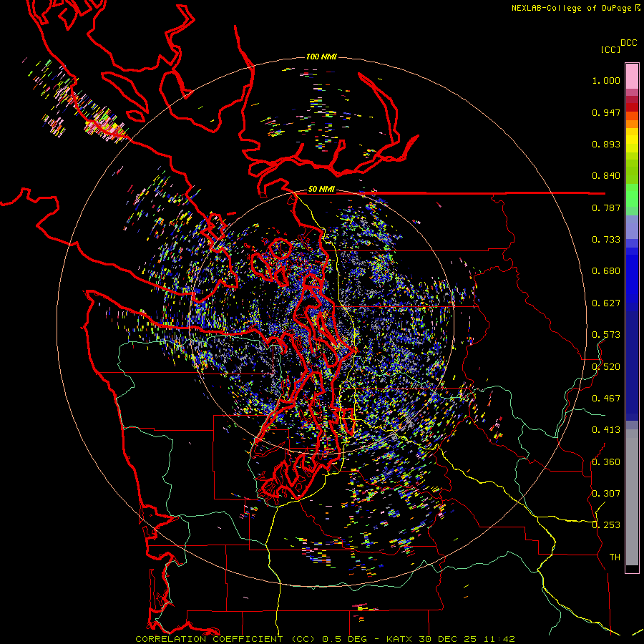Click the 0.680 scale value
The image size is (644, 644).
point(606,271)
